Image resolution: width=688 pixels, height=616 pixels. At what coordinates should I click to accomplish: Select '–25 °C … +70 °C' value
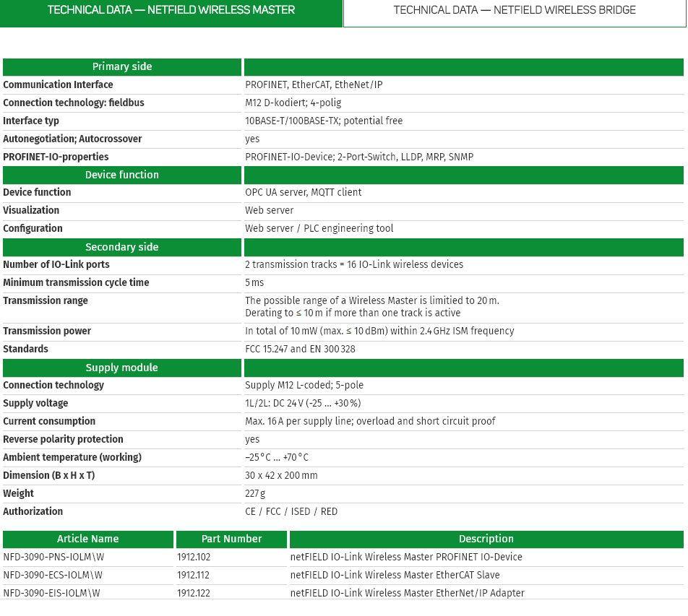tap(276, 457)
